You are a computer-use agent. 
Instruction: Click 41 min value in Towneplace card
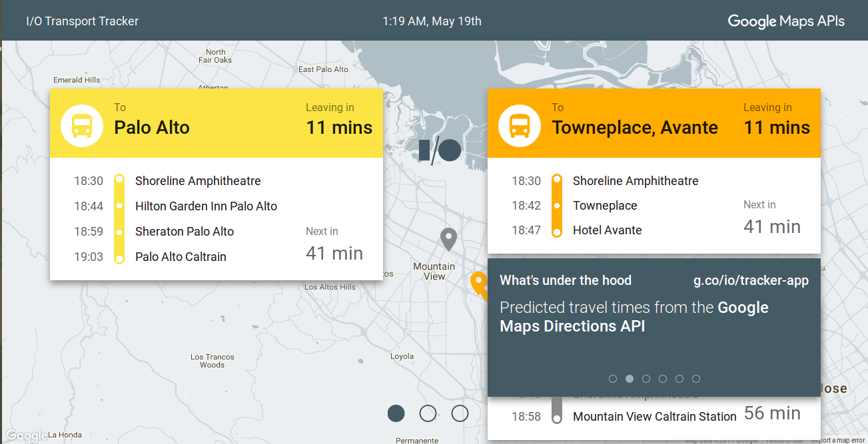click(772, 227)
